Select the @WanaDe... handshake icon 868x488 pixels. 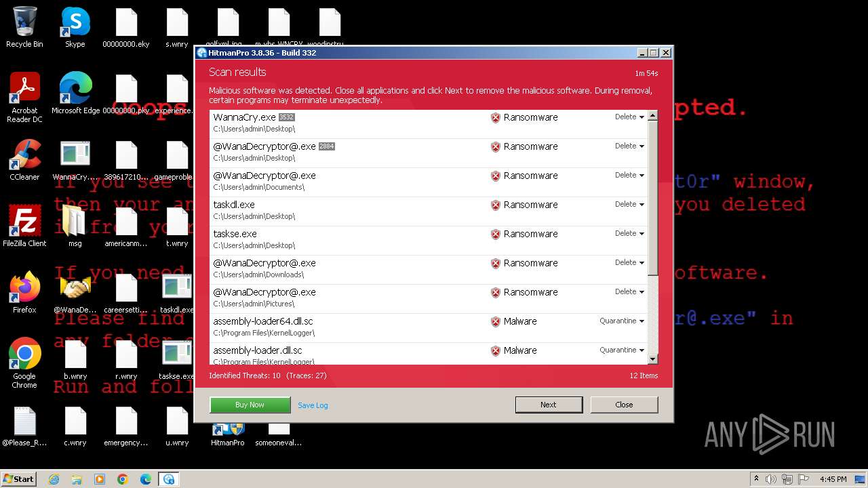click(75, 293)
